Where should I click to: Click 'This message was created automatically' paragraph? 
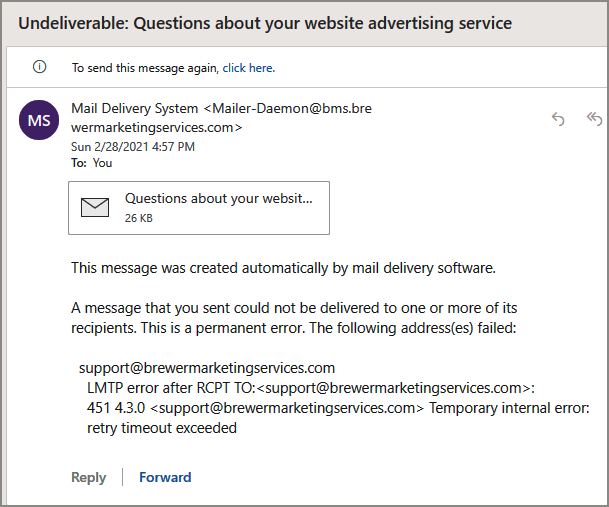coord(284,268)
